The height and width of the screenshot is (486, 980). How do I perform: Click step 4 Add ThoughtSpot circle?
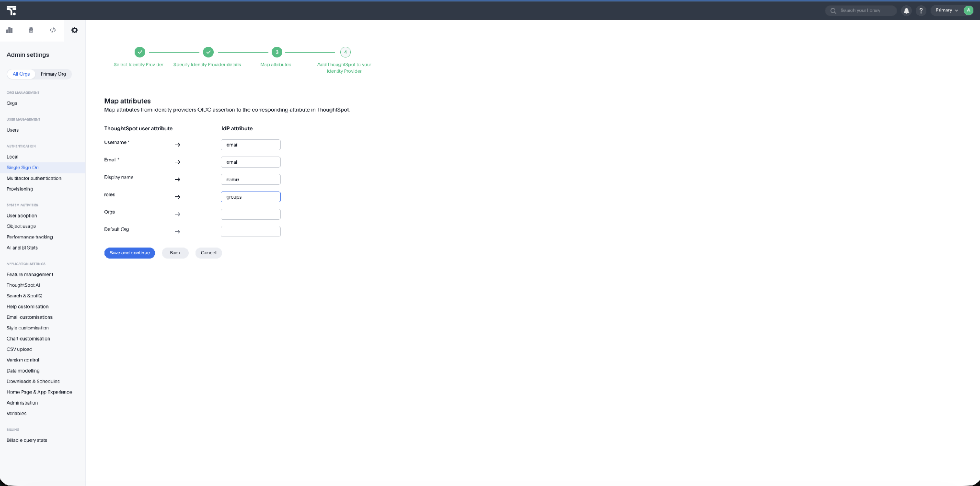tap(345, 52)
